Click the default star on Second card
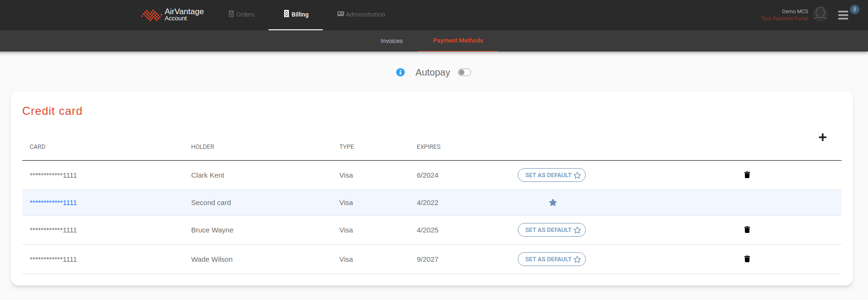 point(553,203)
